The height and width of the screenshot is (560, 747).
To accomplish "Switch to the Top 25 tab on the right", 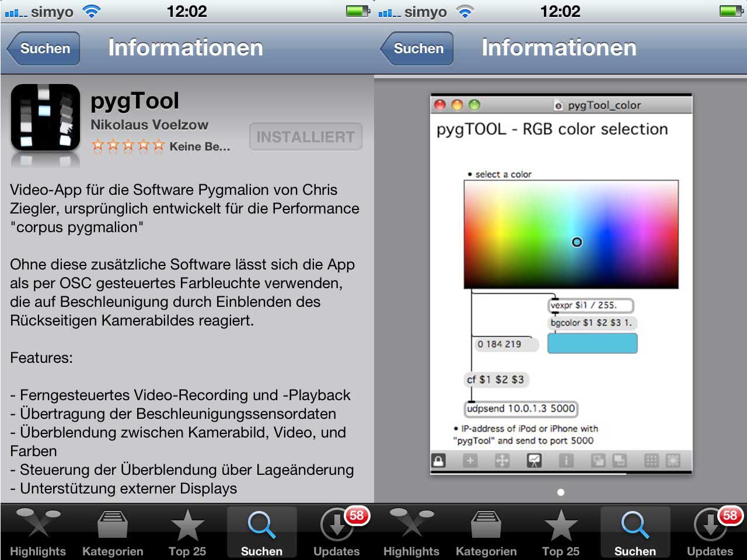I will coord(561,532).
